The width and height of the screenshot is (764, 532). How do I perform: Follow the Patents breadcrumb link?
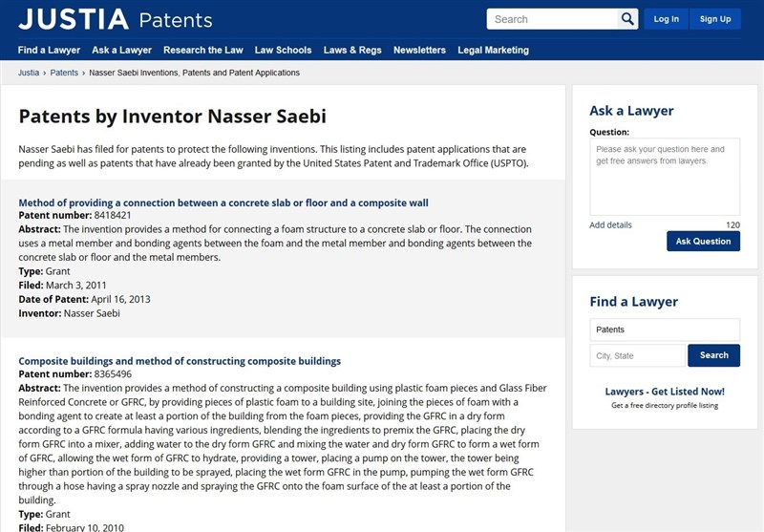click(64, 73)
